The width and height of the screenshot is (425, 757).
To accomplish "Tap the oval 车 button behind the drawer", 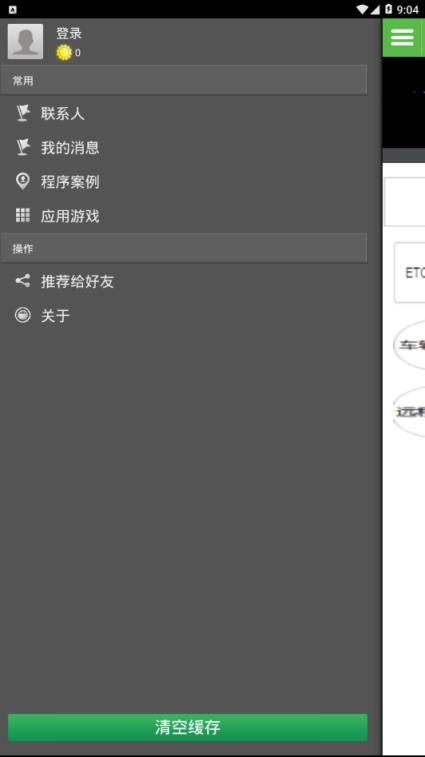I will pyautogui.click(x=409, y=345).
